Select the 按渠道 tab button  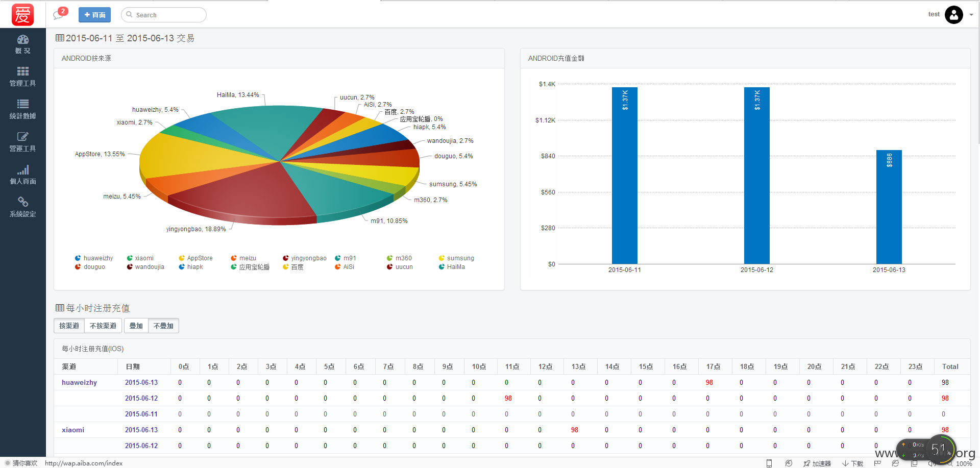(69, 326)
